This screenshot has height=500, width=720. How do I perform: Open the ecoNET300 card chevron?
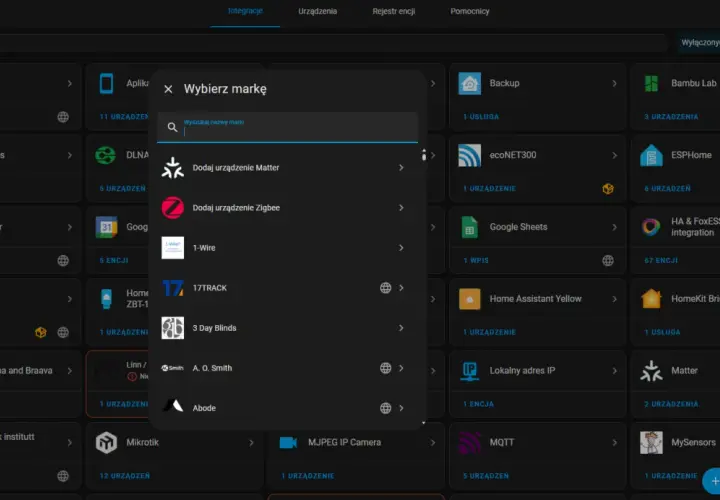(614, 155)
